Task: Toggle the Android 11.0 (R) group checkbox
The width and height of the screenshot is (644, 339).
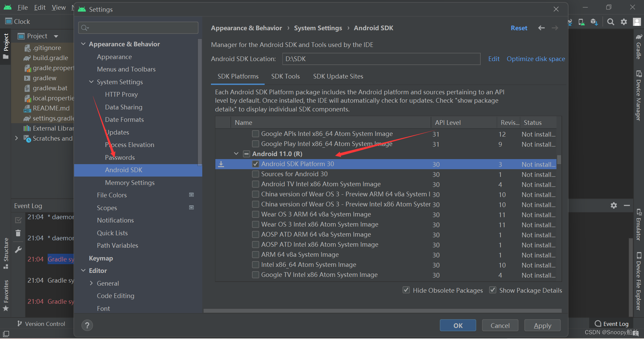Action: 247,154
